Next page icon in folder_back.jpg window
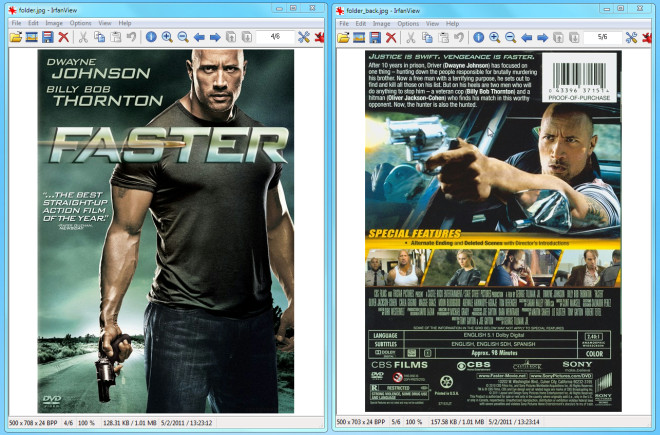 pos(575,37)
